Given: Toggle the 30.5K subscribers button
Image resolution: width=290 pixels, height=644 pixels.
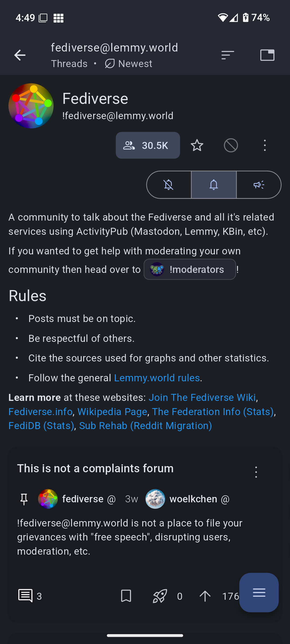Looking at the screenshot, I should [148, 145].
